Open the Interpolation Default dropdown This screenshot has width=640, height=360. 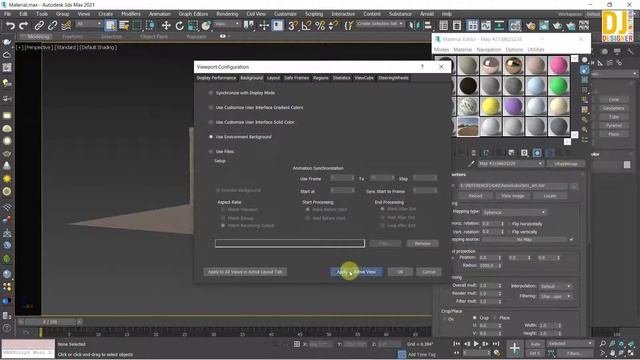tap(555, 286)
